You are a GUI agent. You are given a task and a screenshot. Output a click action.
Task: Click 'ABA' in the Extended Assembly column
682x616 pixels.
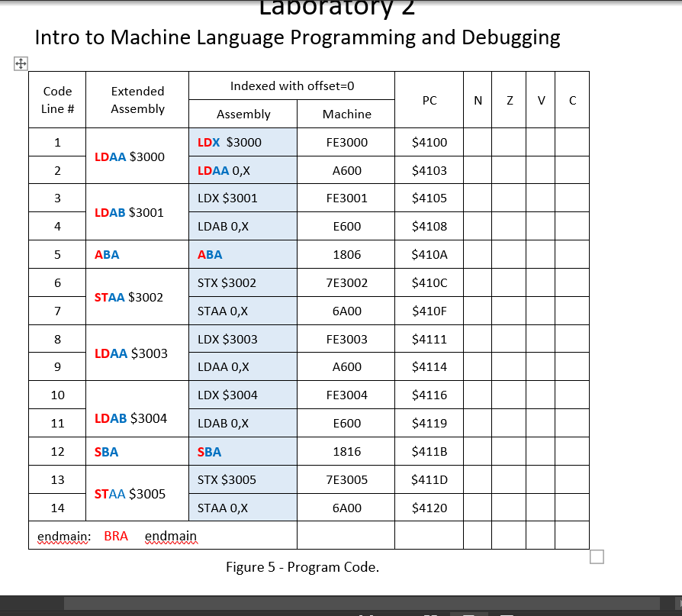(x=107, y=255)
